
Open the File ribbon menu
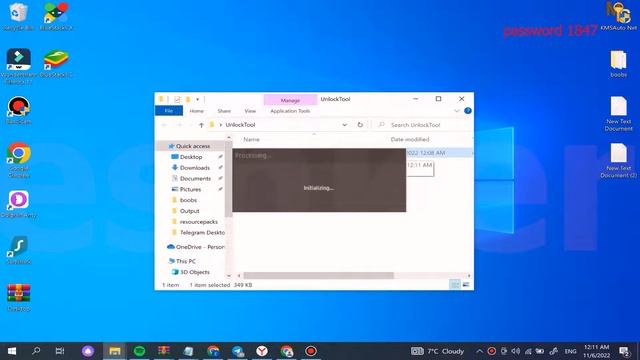[169, 111]
